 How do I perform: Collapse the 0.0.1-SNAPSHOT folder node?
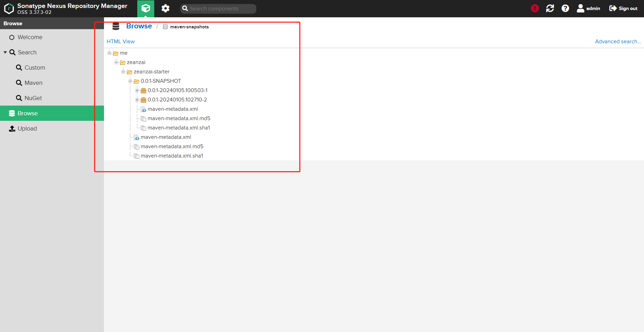click(130, 81)
